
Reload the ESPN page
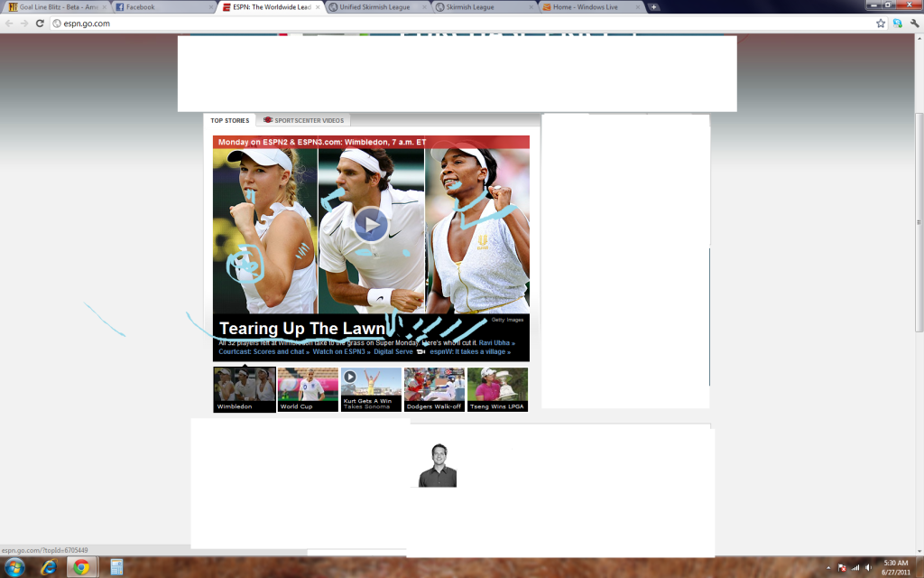40,23
